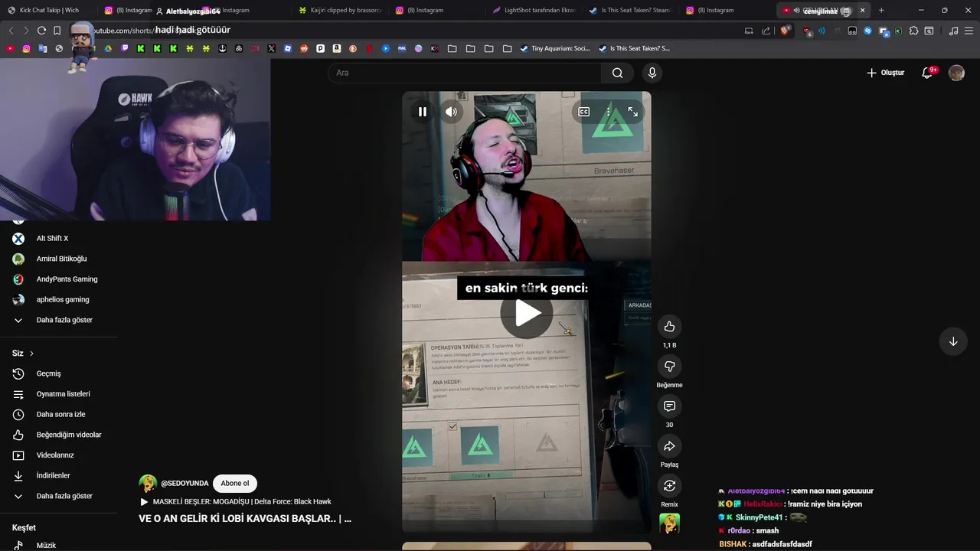Go to the next Short with the down arrow

click(x=953, y=341)
